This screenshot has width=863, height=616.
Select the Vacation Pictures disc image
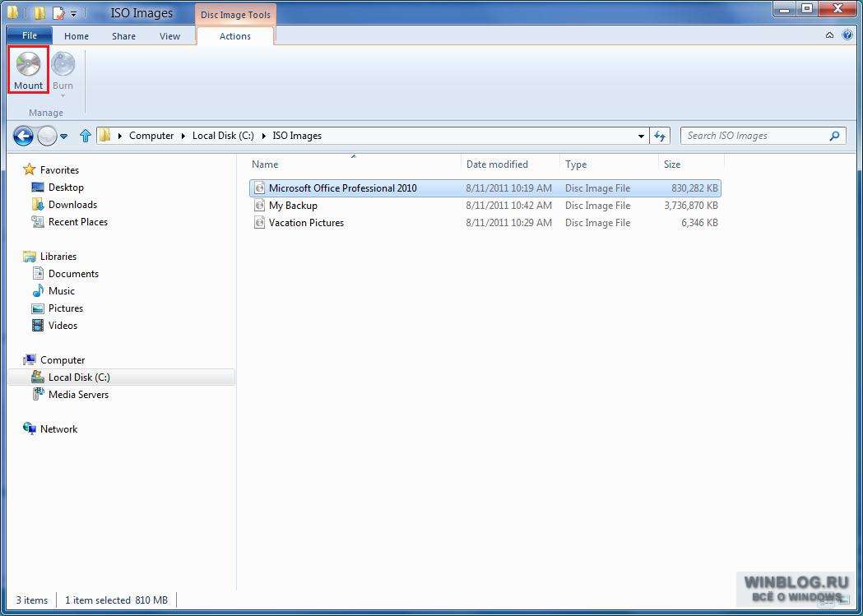pyautogui.click(x=485, y=223)
